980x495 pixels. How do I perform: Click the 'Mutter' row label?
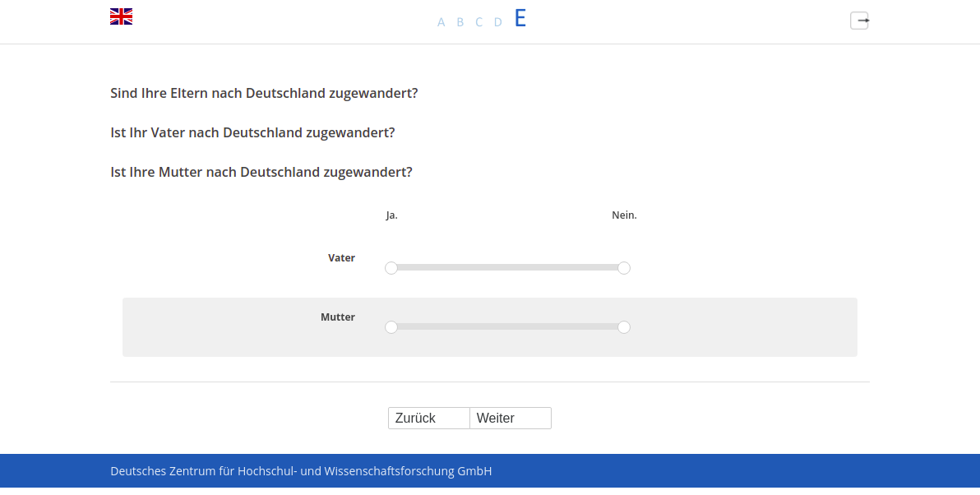click(338, 317)
